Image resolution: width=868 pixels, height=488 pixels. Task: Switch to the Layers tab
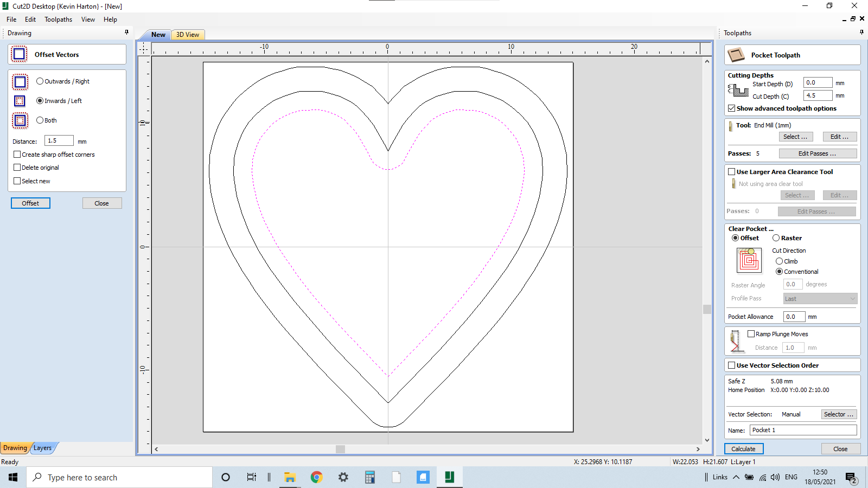pyautogui.click(x=43, y=448)
